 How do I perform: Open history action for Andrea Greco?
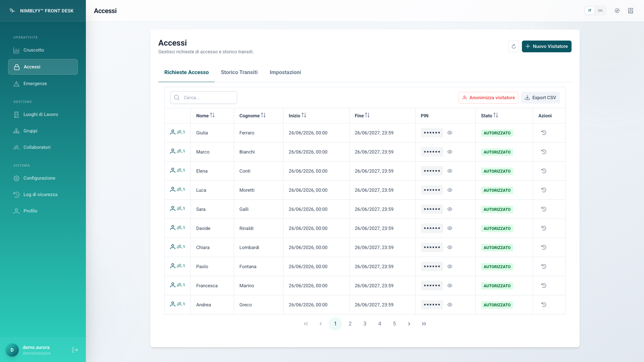pyautogui.click(x=544, y=305)
